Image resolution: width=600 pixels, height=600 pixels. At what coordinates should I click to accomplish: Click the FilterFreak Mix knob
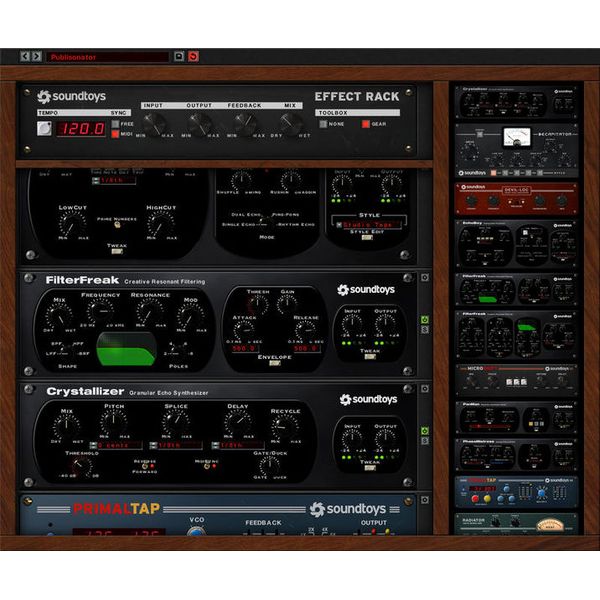59,316
